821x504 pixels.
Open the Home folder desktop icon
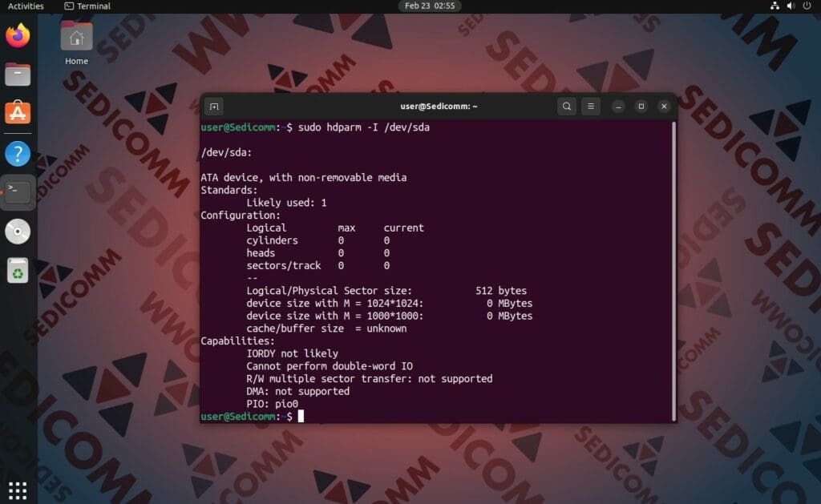coord(76,43)
